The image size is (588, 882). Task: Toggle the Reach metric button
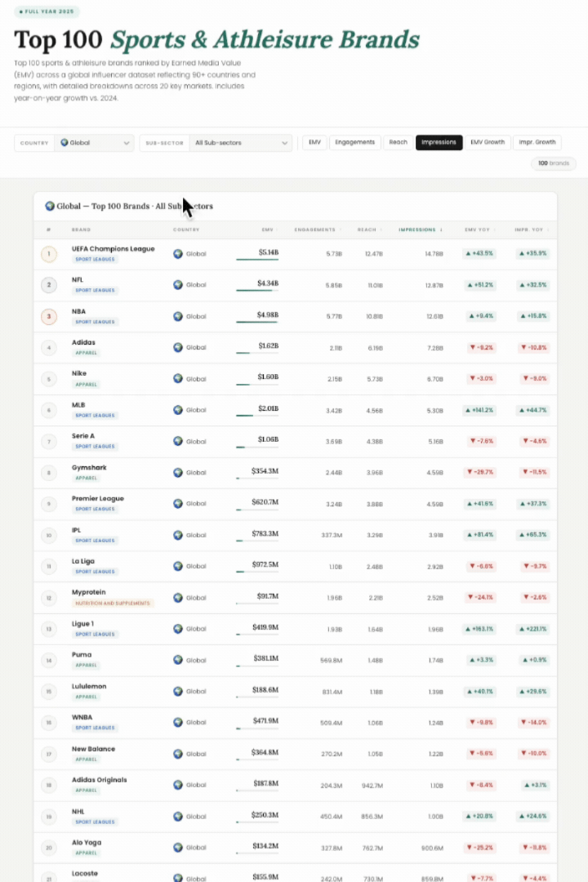[398, 142]
